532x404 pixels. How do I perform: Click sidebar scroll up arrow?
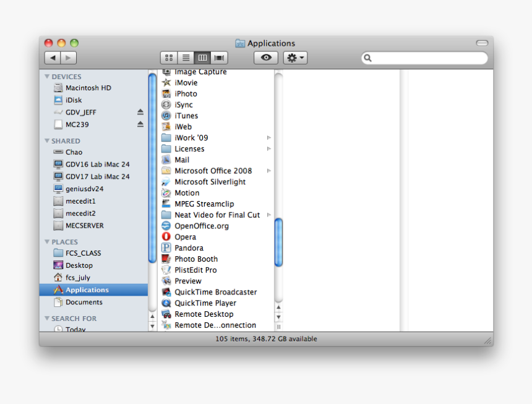[x=152, y=317]
